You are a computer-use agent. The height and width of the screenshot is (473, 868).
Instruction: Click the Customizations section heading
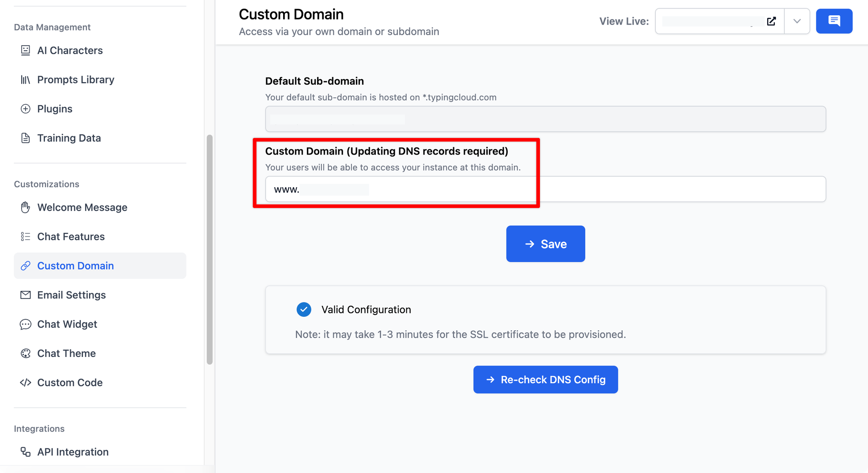click(47, 184)
